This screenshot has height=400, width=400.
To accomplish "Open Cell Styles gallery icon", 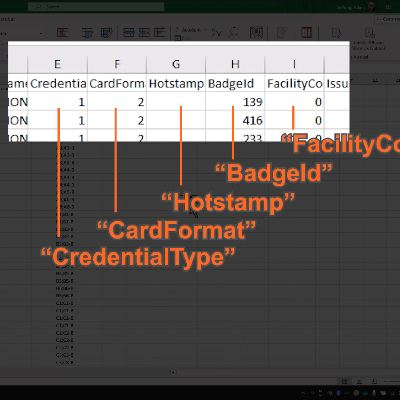I will pos(107,33).
